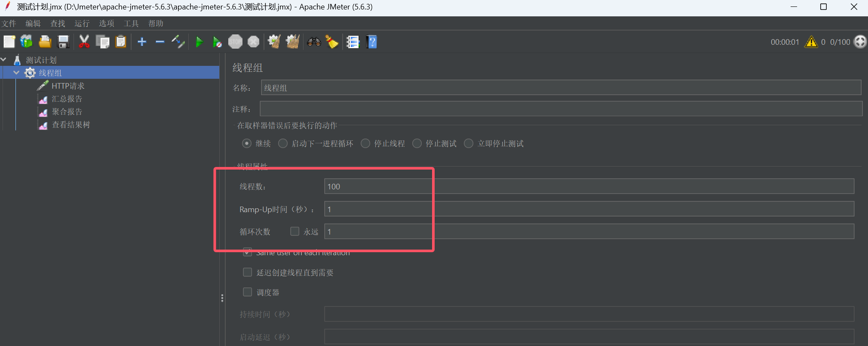Open the 选项 menu
Screen dimensions: 868x346
106,24
